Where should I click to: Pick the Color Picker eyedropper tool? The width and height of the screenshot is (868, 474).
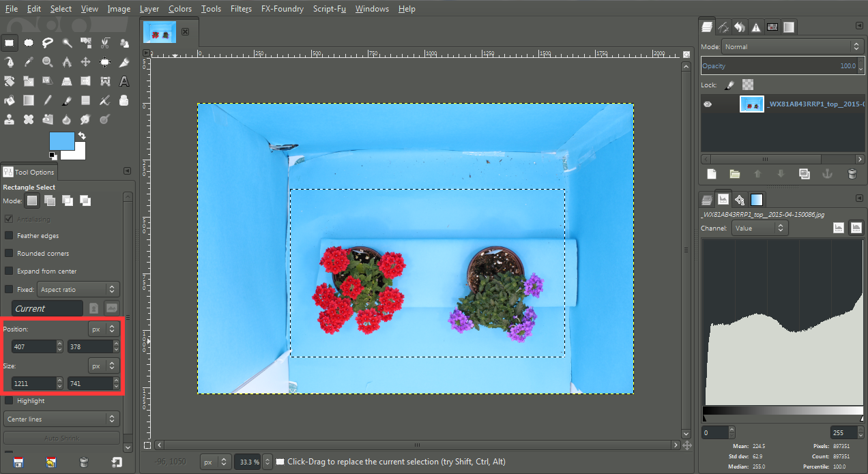pyautogui.click(x=29, y=61)
